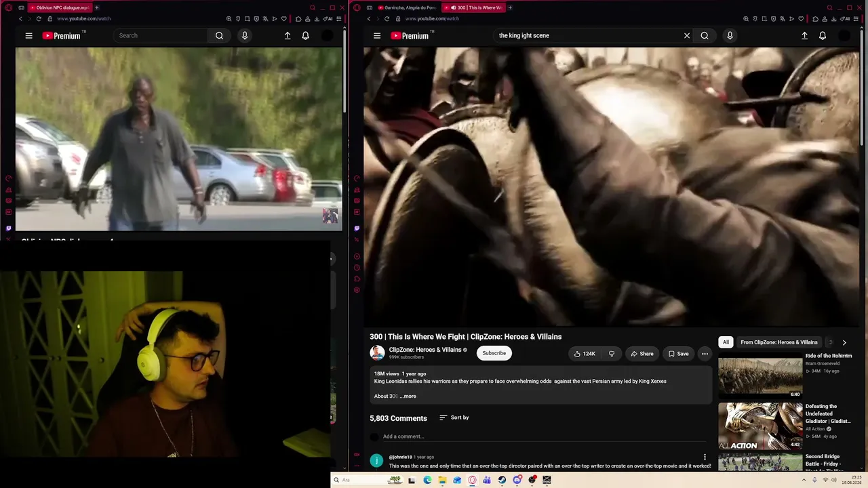The image size is (868, 488).
Task: Select the 'From ClipZone: Heroes & Villains' chip
Action: coord(779,342)
